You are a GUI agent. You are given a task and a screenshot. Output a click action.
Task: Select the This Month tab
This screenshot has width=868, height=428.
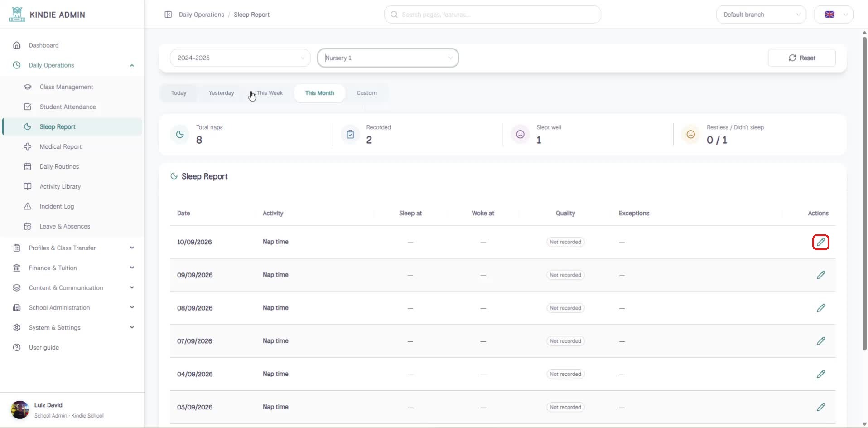click(319, 93)
